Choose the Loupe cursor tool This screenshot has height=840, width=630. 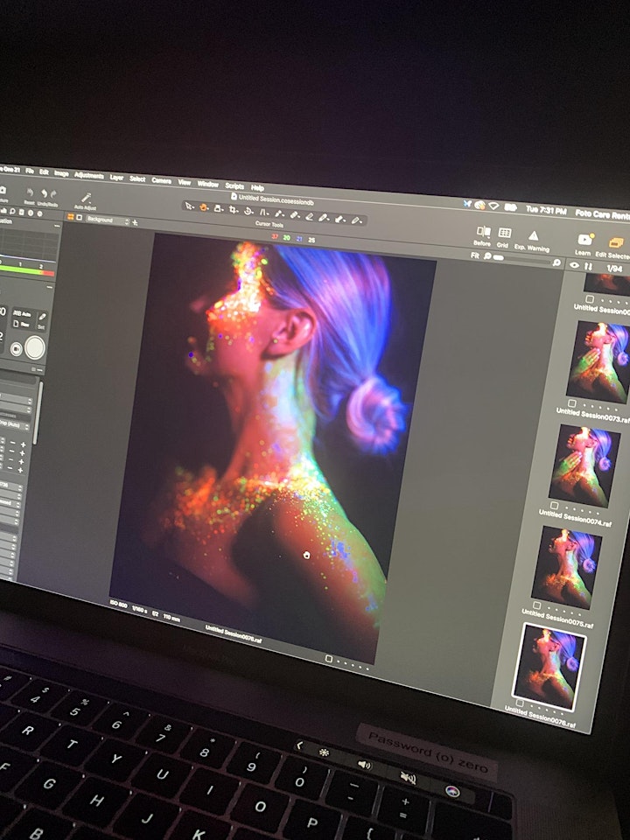[218, 208]
